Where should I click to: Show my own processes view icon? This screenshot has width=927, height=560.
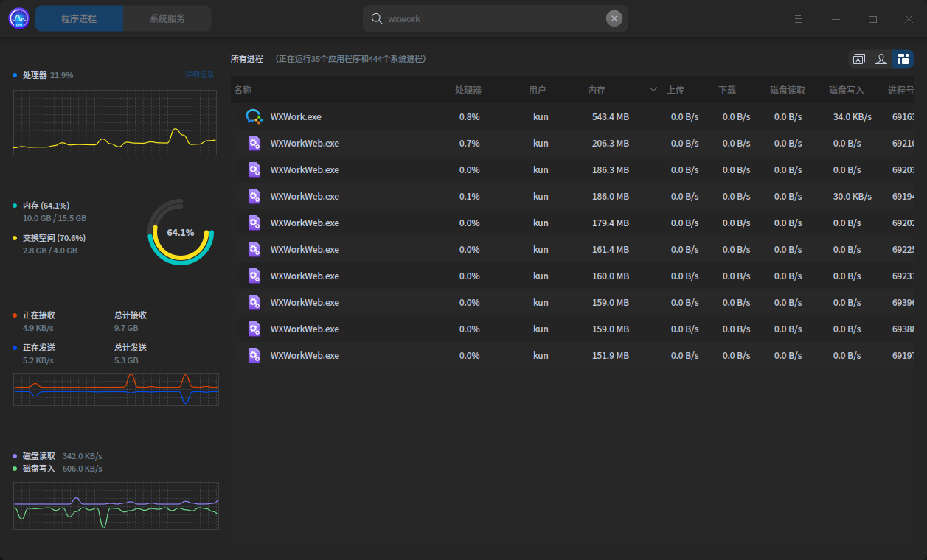881,59
